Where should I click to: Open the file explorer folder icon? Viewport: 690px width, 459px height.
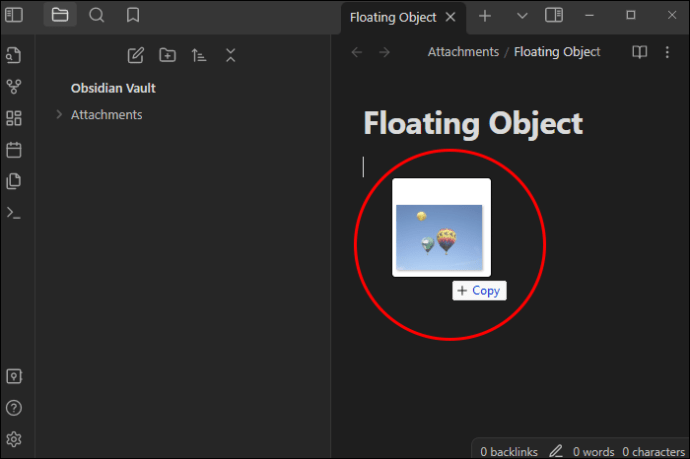tap(60, 15)
